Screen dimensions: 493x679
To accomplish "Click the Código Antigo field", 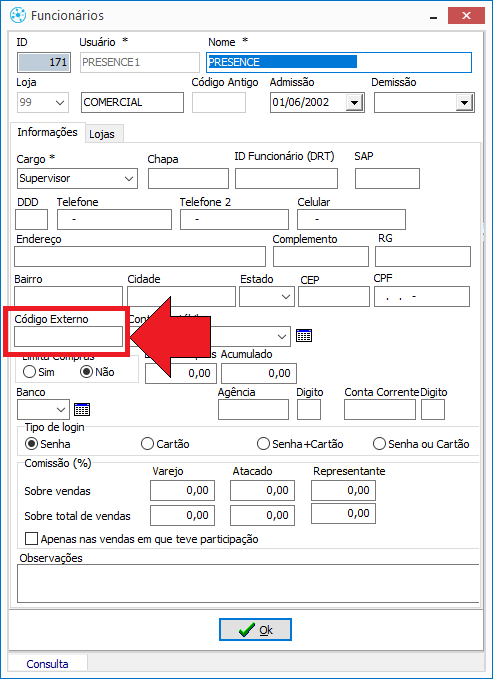I will click(219, 103).
